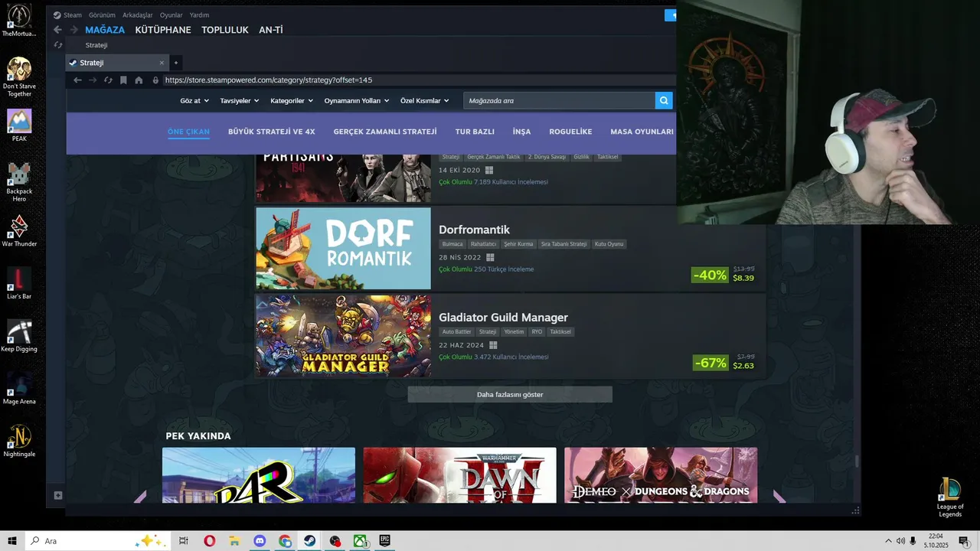Go to the store home page icon

[139, 80]
